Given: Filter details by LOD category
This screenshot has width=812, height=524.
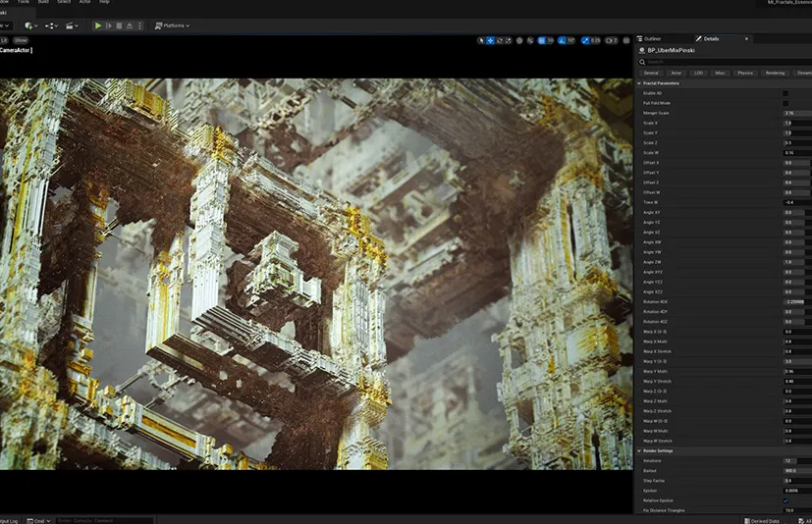Looking at the screenshot, I should pos(698,73).
